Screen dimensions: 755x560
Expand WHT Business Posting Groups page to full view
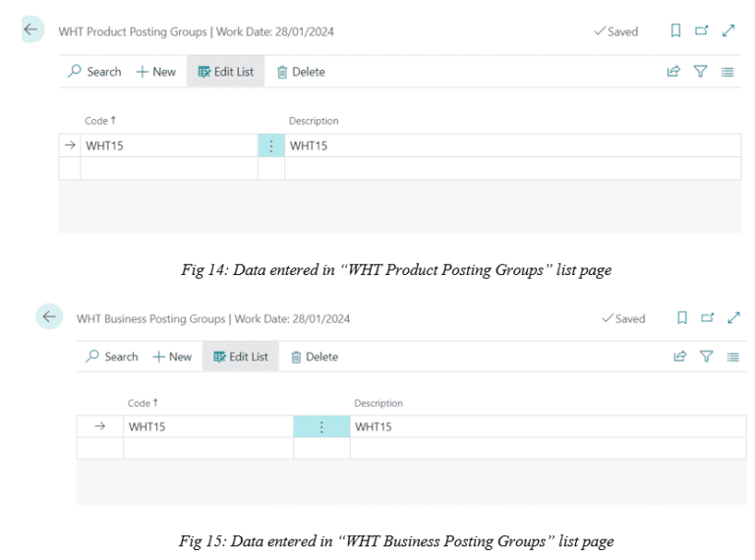click(x=733, y=317)
